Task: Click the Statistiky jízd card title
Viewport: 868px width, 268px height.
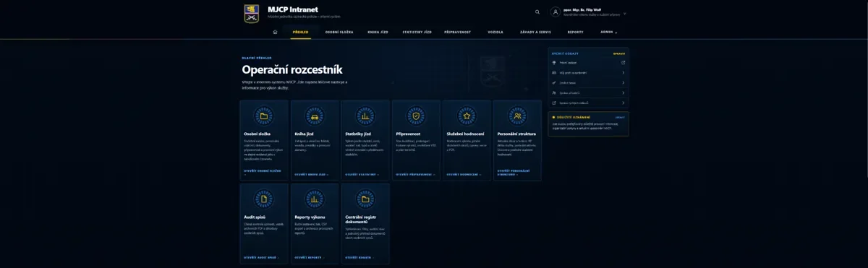Action: point(358,134)
